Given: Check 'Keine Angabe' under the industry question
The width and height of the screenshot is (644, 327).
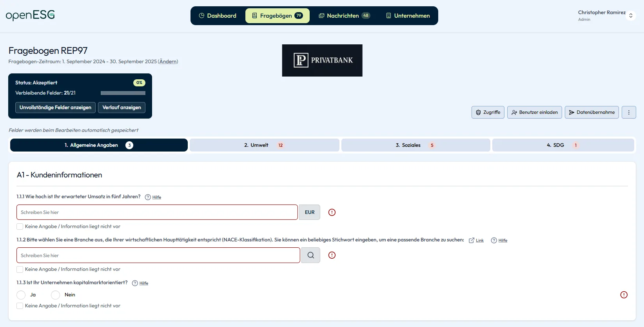Looking at the screenshot, I should pyautogui.click(x=20, y=269).
